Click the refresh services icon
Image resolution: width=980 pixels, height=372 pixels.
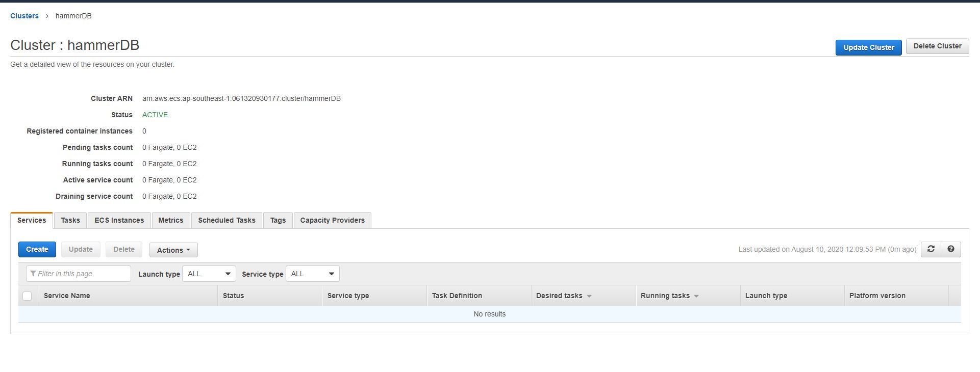931,249
